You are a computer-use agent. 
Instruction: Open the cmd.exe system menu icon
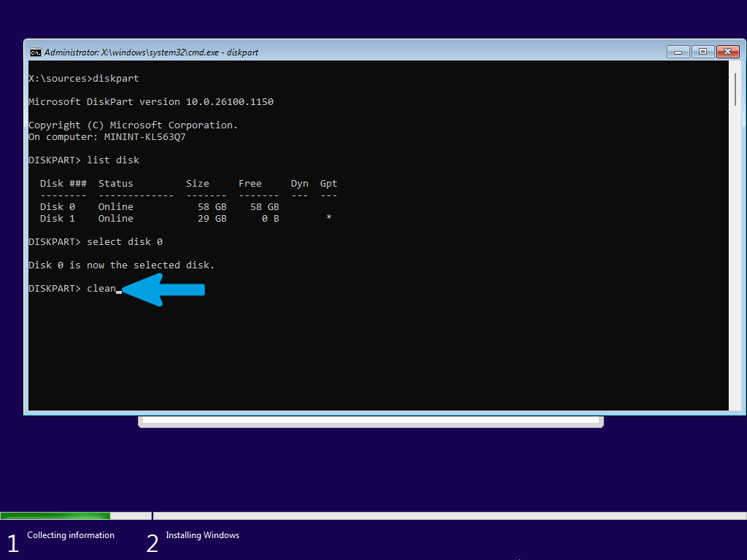tap(35, 52)
